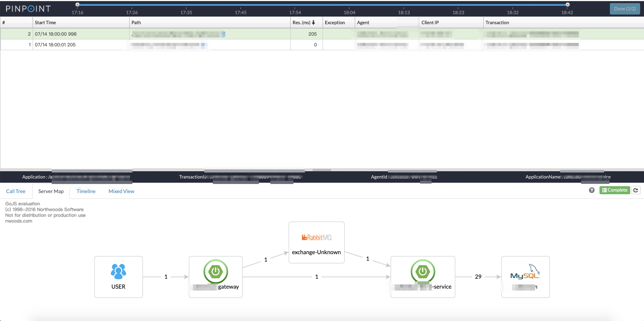Open the help question mark icon
Image resolution: width=644 pixels, height=321 pixels.
coord(591,190)
